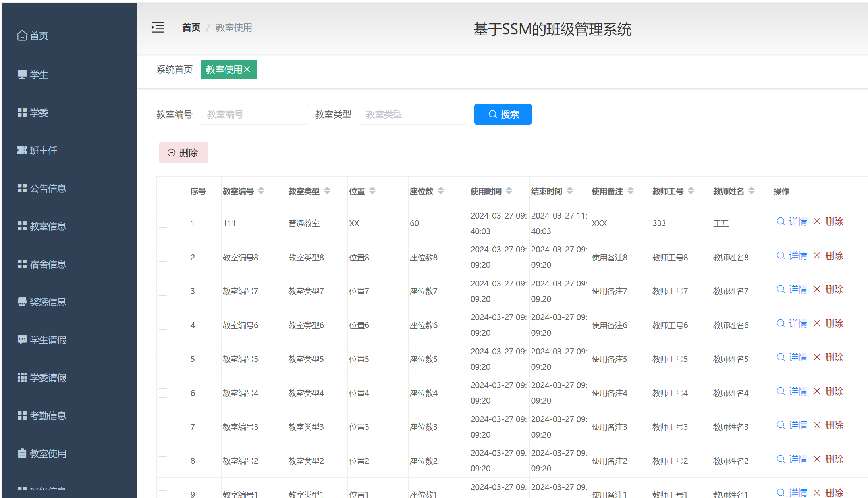
Task: Click 详情 magnifier icon for 教室编号6 row
Action: pos(781,323)
